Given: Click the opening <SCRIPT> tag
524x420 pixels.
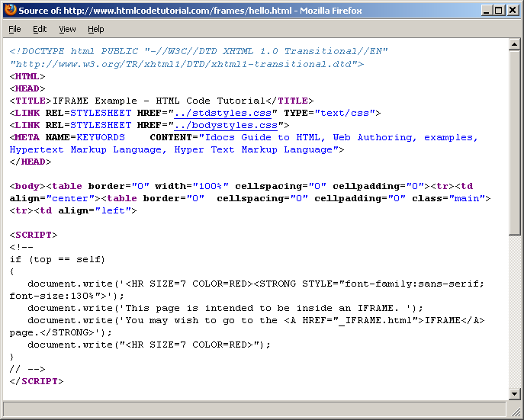Looking at the screenshot, I should click(34, 235).
